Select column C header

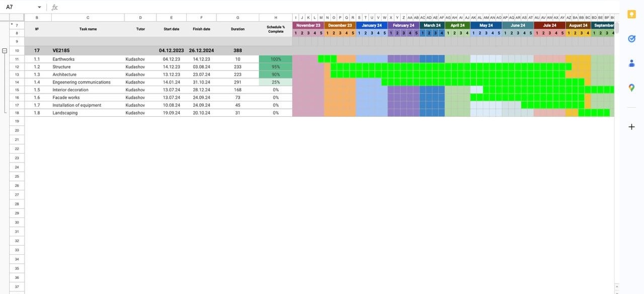(88, 18)
